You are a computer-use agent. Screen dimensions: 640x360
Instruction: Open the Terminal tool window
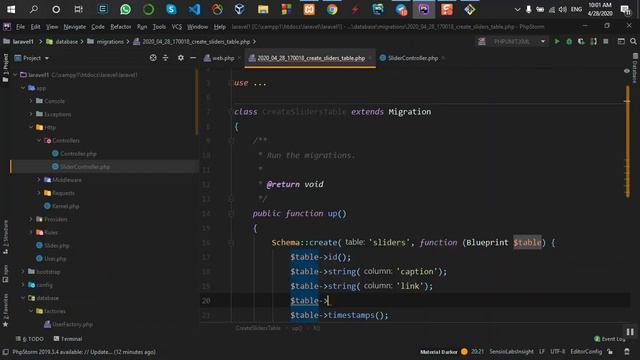coord(68,339)
